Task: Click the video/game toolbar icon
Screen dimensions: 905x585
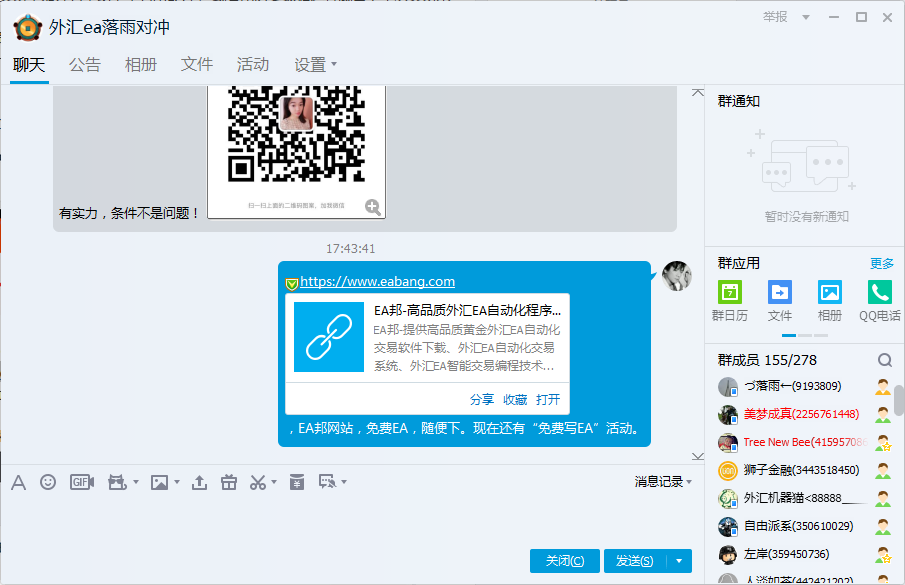Action: click(x=117, y=482)
